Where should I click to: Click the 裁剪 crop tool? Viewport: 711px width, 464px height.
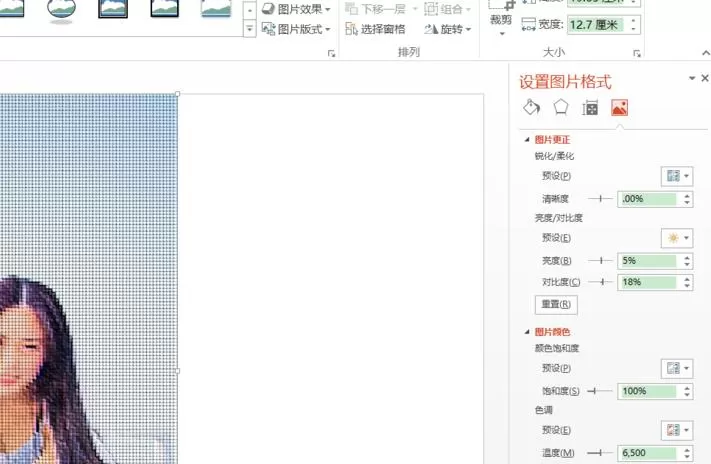501,18
